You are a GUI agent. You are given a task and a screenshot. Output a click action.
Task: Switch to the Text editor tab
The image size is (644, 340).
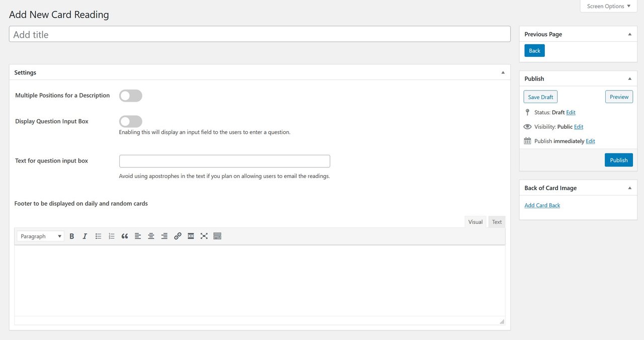[x=497, y=222]
